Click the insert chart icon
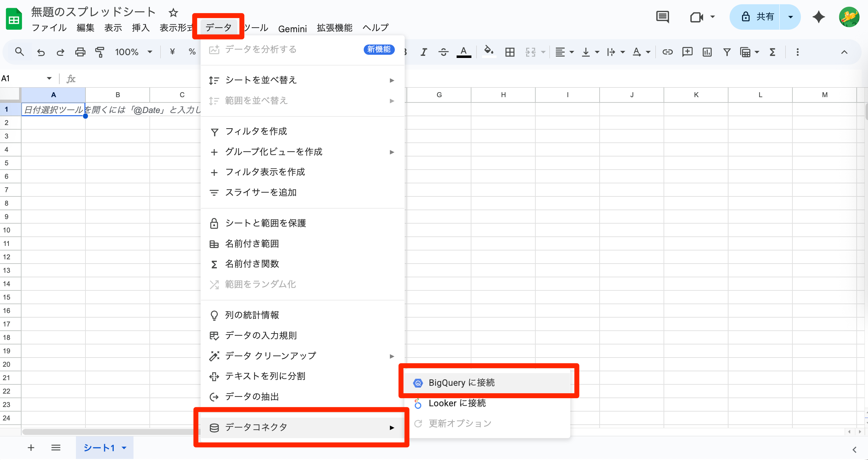Image resolution: width=868 pixels, height=460 pixels. 707,52
